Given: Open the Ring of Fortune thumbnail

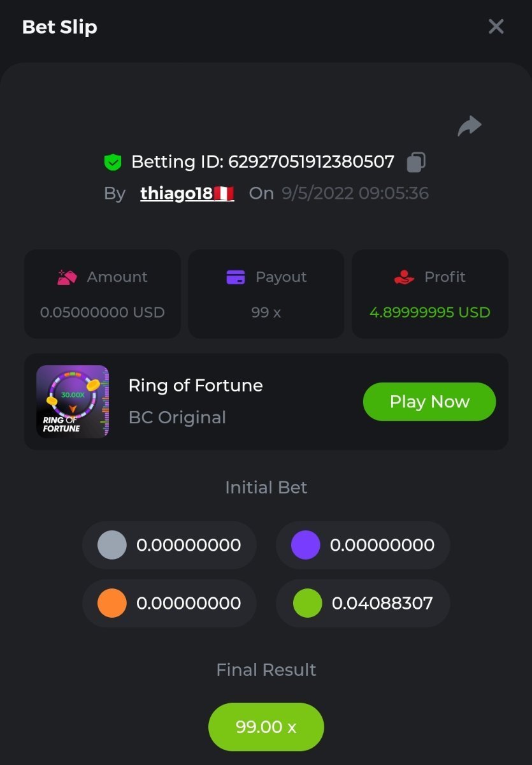Looking at the screenshot, I should 73,402.
